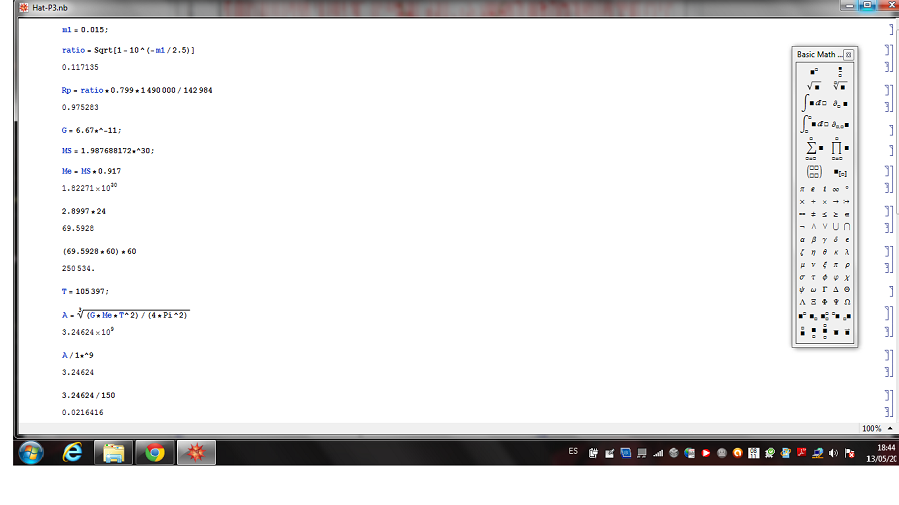Screen dimensions: 899x505
Task: Select cell bracket of the G = 6.67*^-11 input
Action: pos(888,130)
